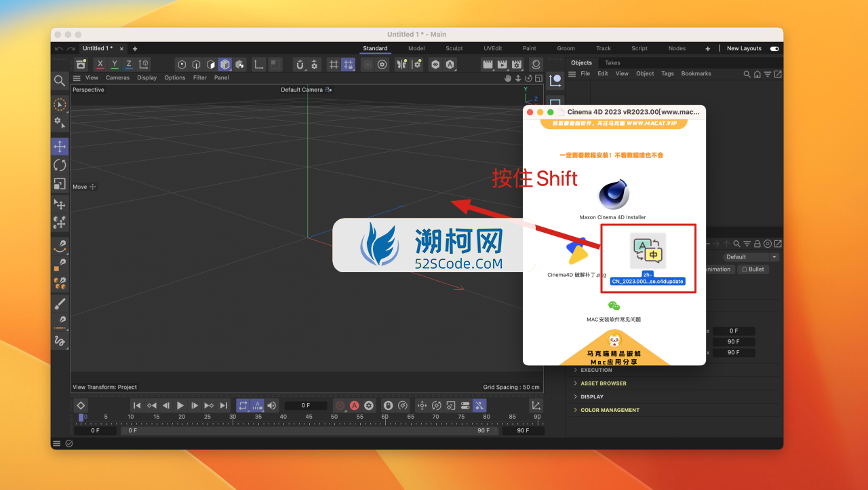Open the Filter menu in viewport

point(199,77)
